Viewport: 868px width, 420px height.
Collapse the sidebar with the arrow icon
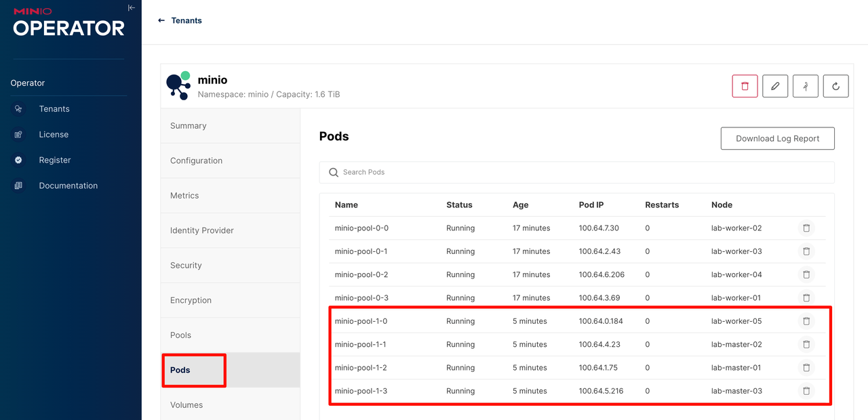click(x=132, y=8)
